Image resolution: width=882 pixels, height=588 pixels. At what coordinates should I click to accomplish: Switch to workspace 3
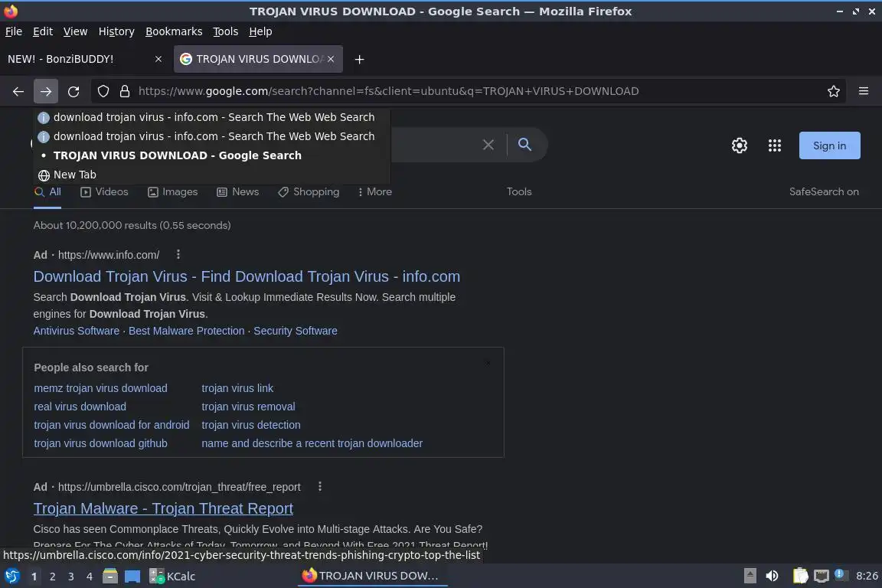71,577
